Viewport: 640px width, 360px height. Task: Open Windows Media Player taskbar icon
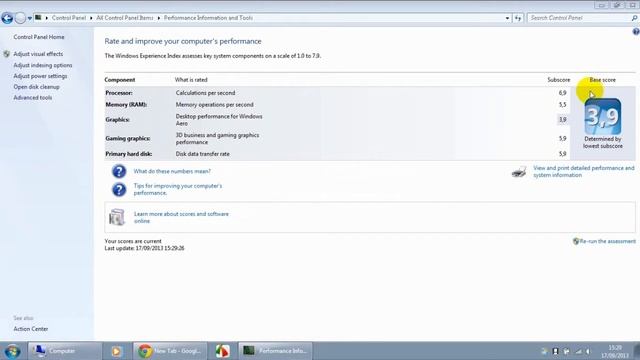coord(116,351)
